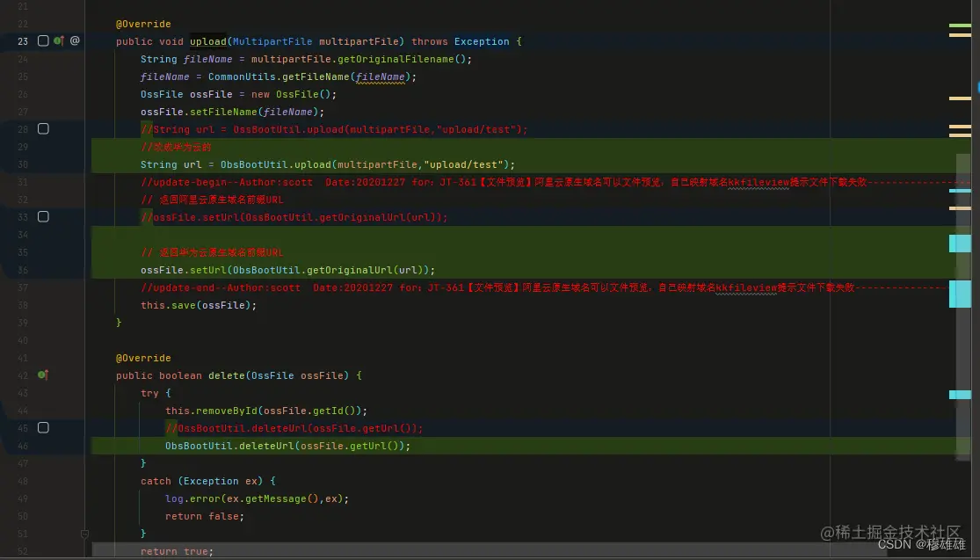Viewport: 980px width, 560px height.
Task: Click 'new OssFile()' expression
Action: click(x=291, y=94)
